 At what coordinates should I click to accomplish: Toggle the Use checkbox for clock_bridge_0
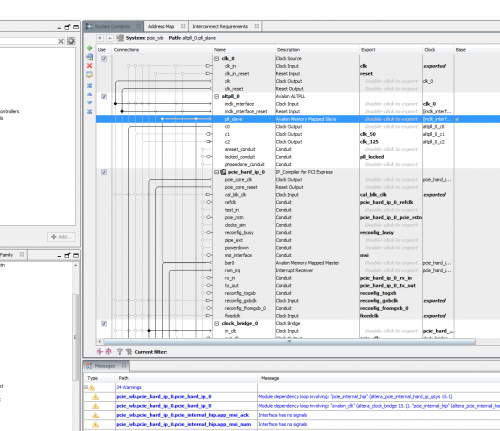click(x=104, y=324)
